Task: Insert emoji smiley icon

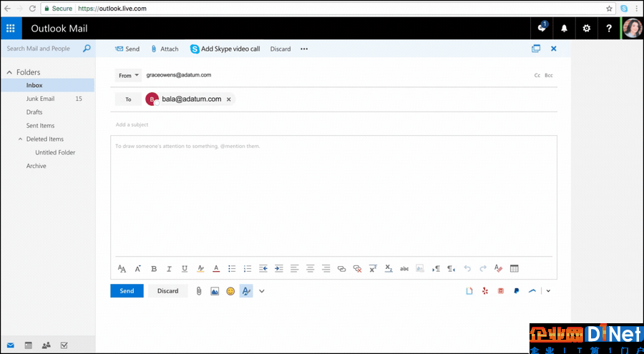Action: (230, 291)
